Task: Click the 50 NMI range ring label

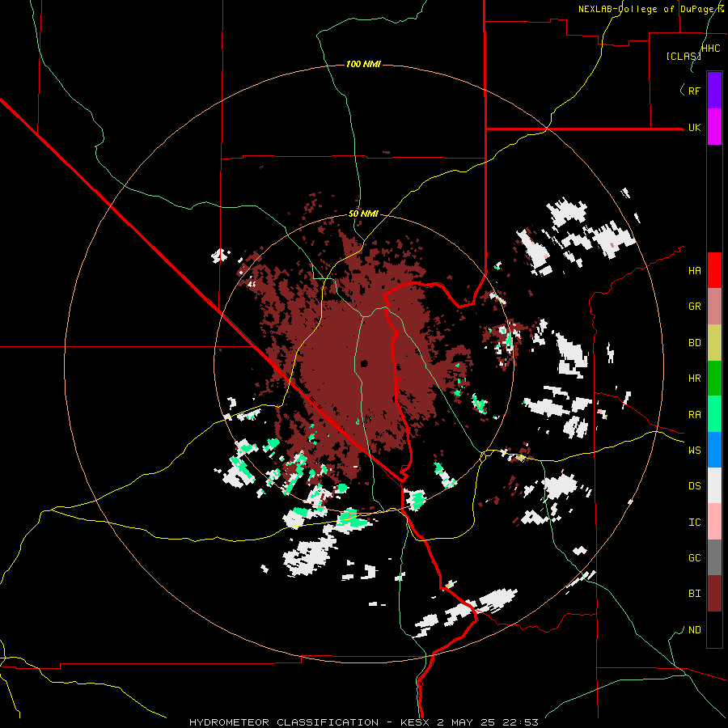Action: 363,214
